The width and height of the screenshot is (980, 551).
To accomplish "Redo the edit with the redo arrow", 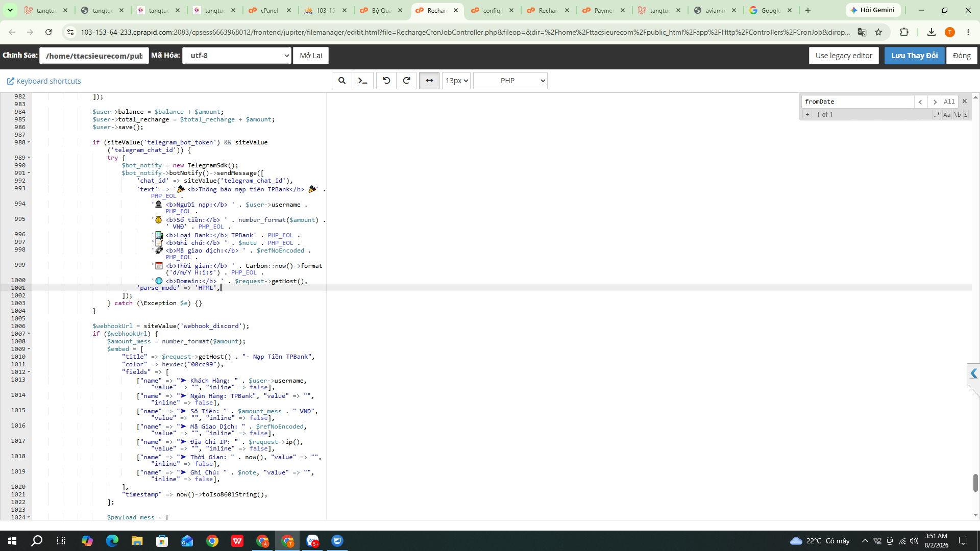I will pyautogui.click(x=407, y=81).
